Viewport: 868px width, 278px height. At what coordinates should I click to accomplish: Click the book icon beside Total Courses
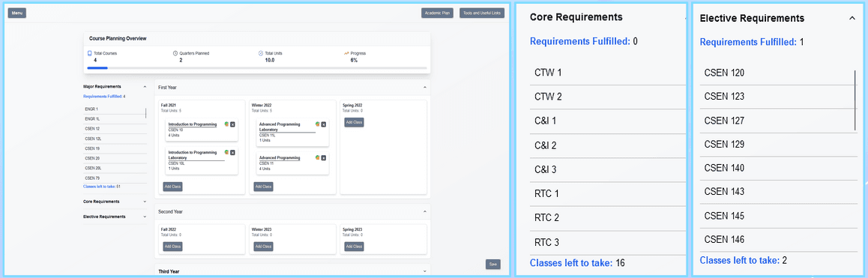[x=90, y=53]
